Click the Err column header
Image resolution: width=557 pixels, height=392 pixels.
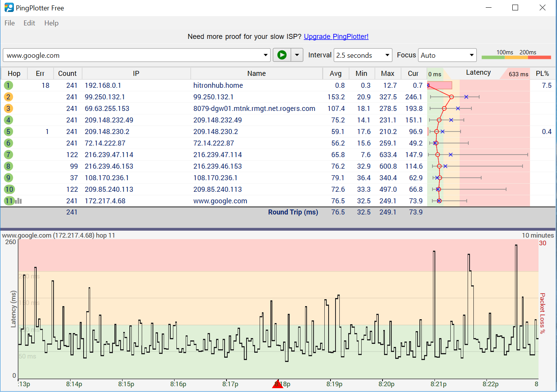(x=40, y=74)
